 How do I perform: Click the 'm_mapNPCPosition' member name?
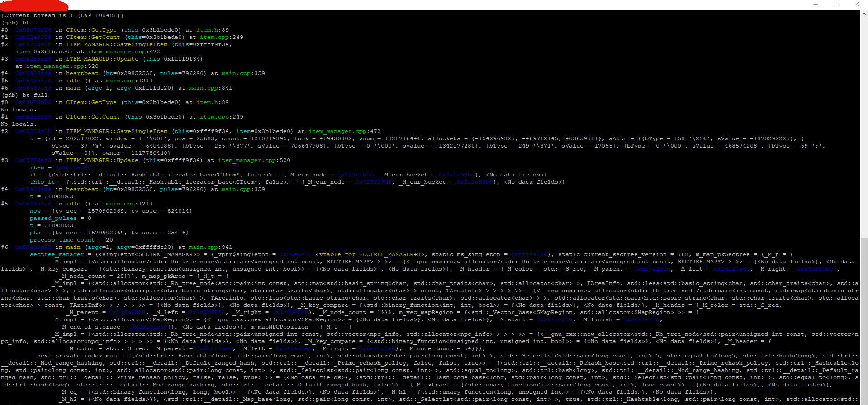(x=280, y=327)
